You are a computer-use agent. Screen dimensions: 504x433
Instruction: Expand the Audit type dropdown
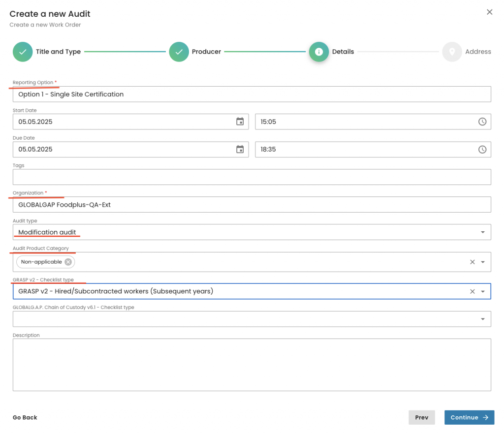pos(482,232)
